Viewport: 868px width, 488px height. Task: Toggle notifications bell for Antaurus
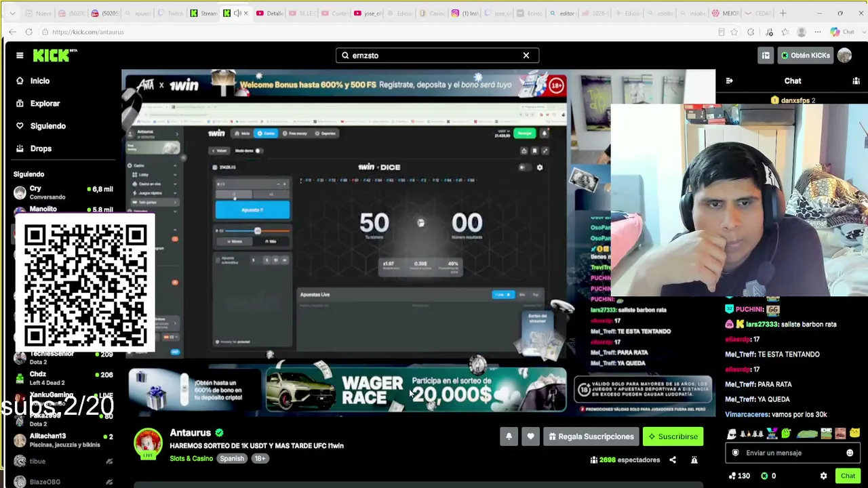coord(509,436)
